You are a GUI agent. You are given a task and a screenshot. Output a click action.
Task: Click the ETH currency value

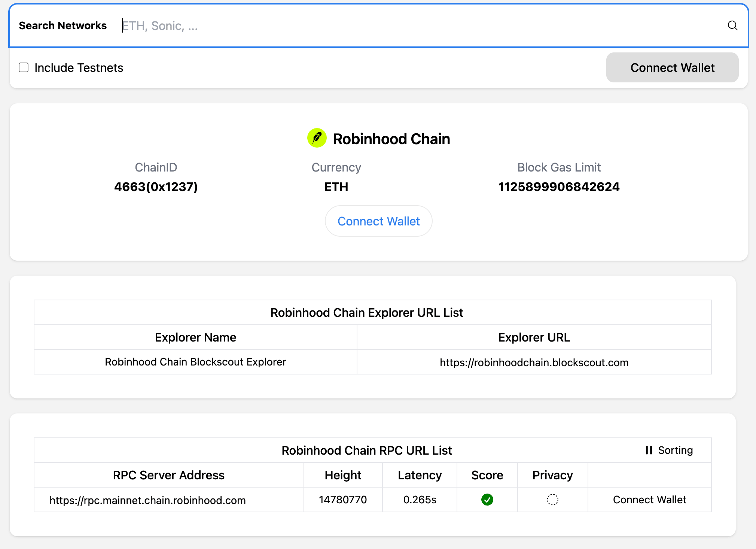(x=336, y=186)
